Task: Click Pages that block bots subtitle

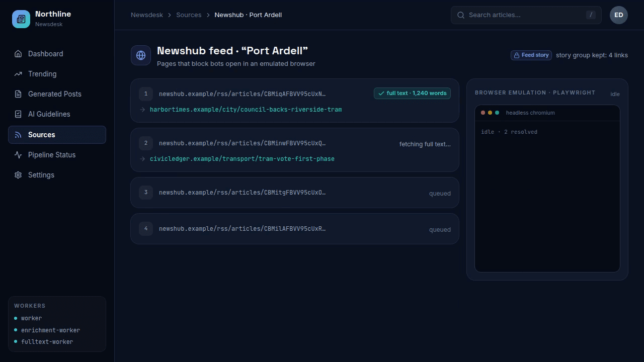Action: (x=236, y=64)
